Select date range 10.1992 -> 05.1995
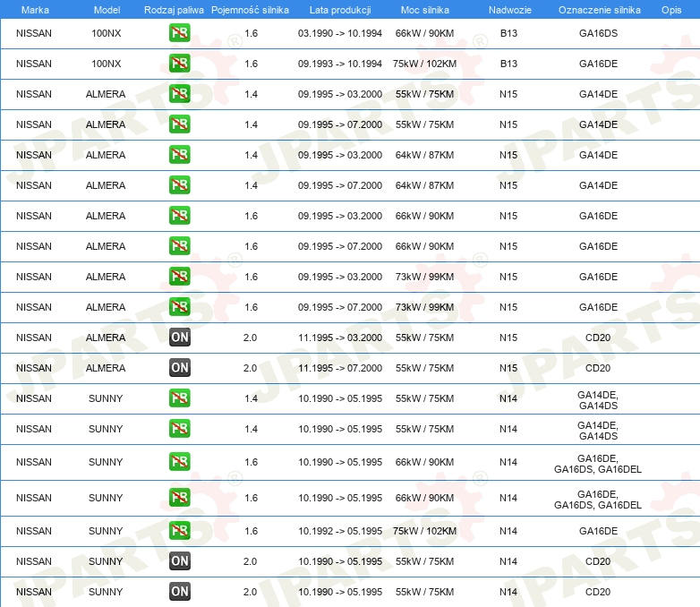The height and width of the screenshot is (607, 700). coord(340,531)
